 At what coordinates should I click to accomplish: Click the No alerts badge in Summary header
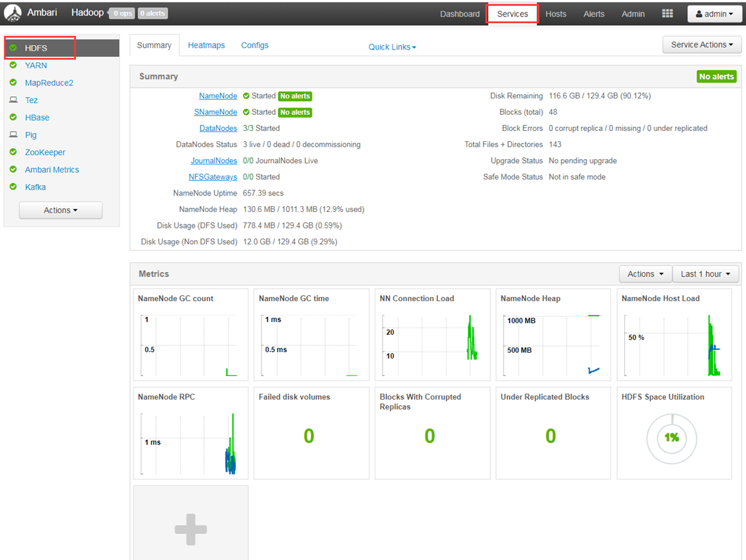click(716, 77)
